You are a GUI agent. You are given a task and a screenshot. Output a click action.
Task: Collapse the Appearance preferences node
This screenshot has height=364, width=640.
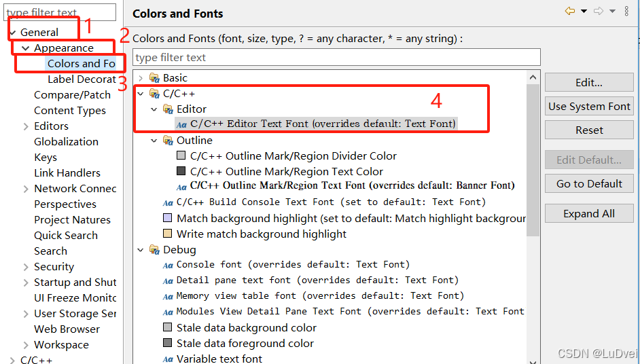point(26,48)
